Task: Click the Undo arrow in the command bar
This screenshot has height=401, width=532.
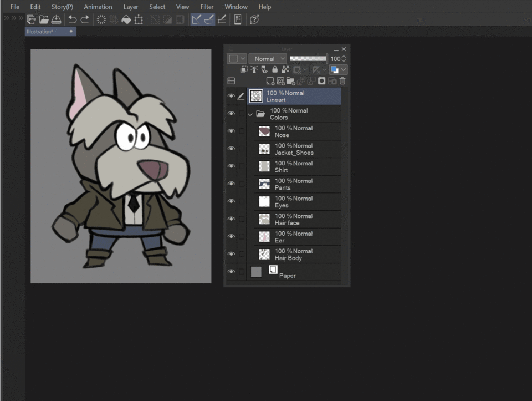Action: pyautogui.click(x=72, y=19)
